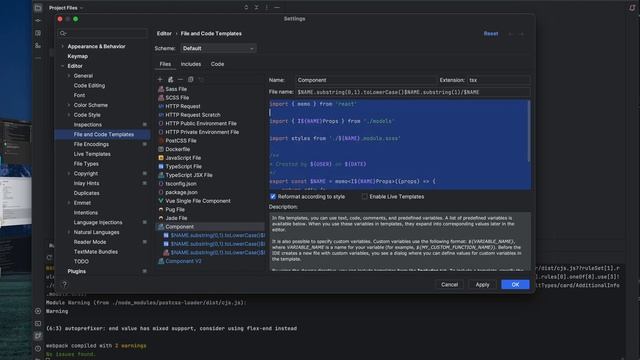Screen dimensions: 640x360
Task: Select Live Templates settings page
Action: pos(92,154)
